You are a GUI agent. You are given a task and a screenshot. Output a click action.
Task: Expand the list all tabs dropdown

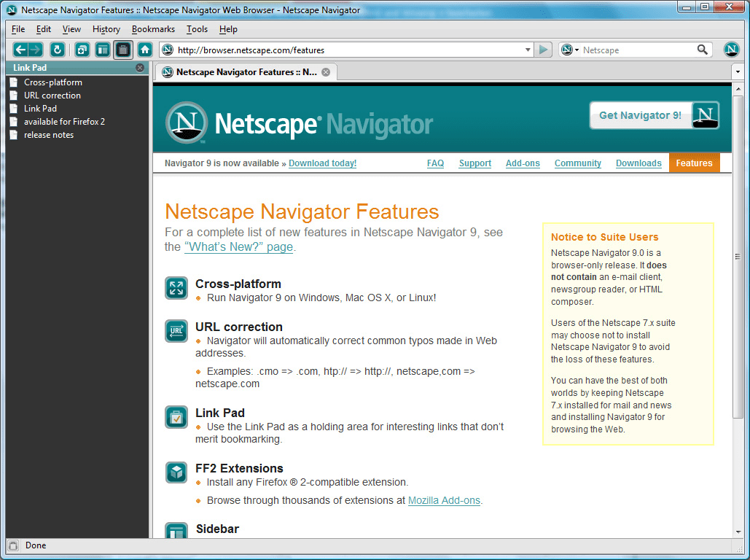click(737, 72)
